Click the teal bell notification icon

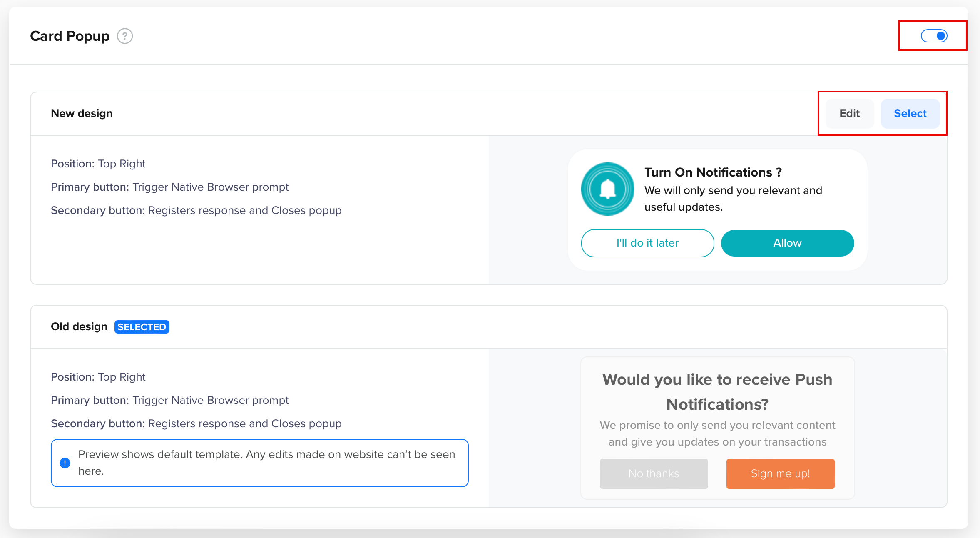607,189
